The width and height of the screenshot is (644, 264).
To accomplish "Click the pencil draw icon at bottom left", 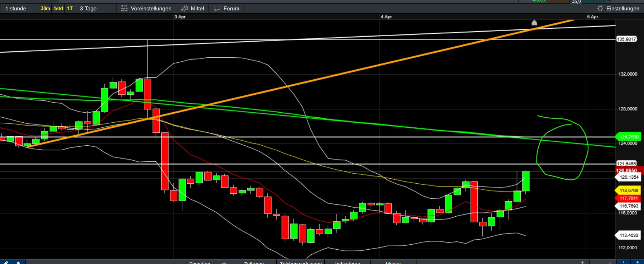I will click(6, 262).
